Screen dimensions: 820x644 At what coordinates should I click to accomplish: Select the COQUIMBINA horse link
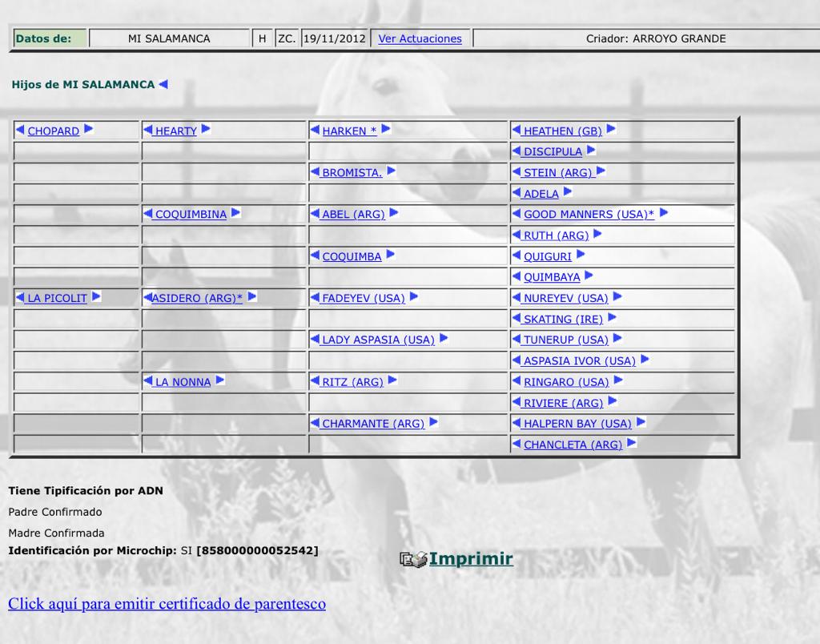tap(191, 214)
